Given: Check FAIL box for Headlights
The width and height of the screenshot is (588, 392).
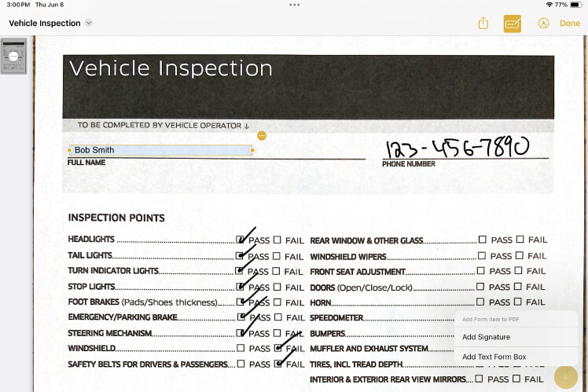Looking at the screenshot, I should pyautogui.click(x=277, y=240).
